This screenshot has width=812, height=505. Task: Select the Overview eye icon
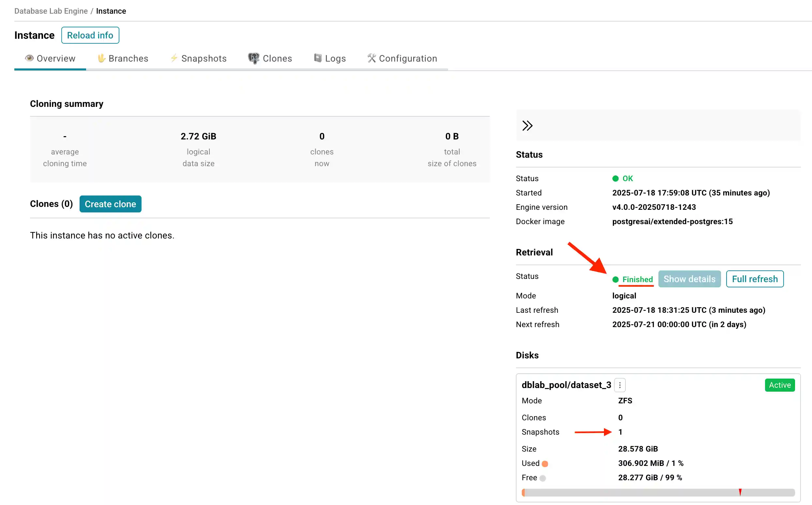[x=29, y=58]
